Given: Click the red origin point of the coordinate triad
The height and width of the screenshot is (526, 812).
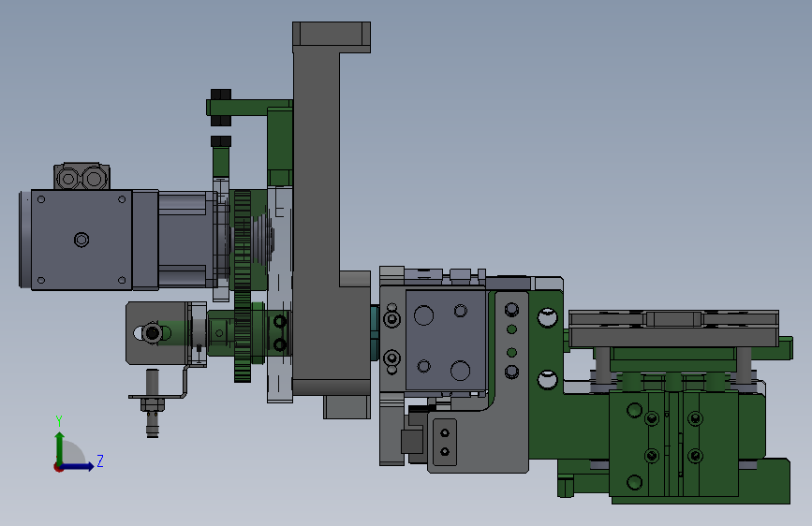Looking at the screenshot, I should click(58, 467).
